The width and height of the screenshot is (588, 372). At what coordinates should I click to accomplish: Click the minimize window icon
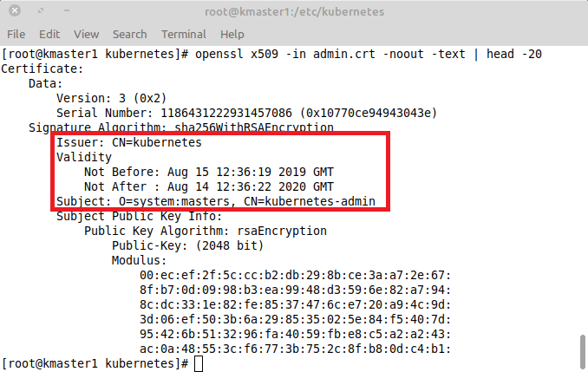pos(67,10)
